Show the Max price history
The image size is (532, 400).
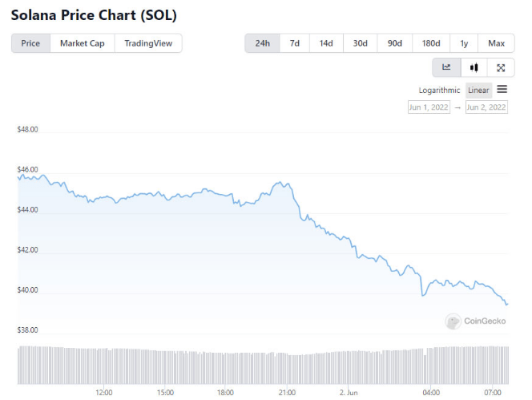click(496, 43)
